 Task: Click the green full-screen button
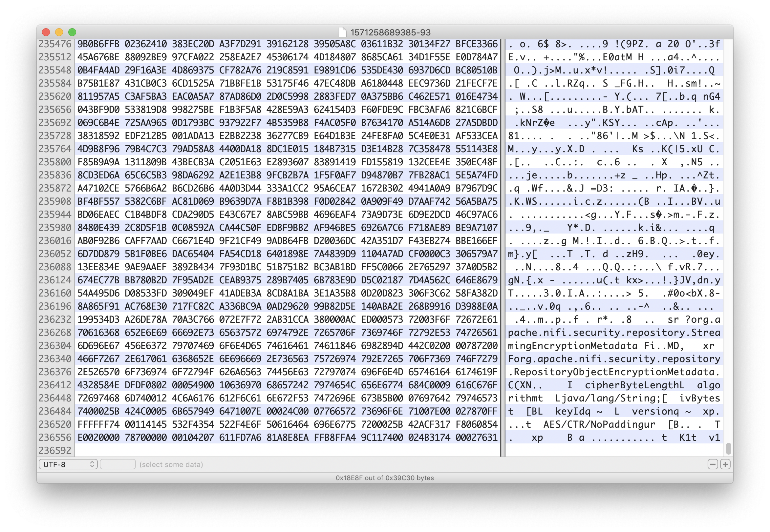click(72, 32)
